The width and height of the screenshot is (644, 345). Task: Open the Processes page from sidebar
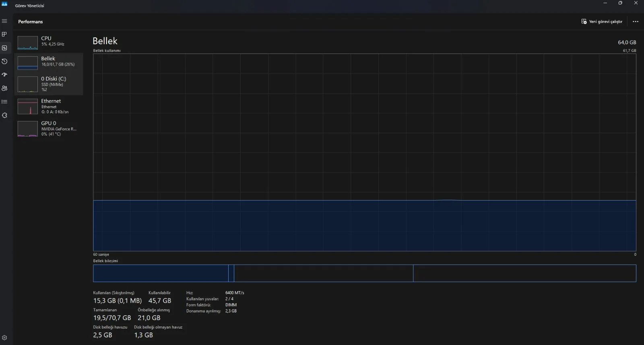4,34
